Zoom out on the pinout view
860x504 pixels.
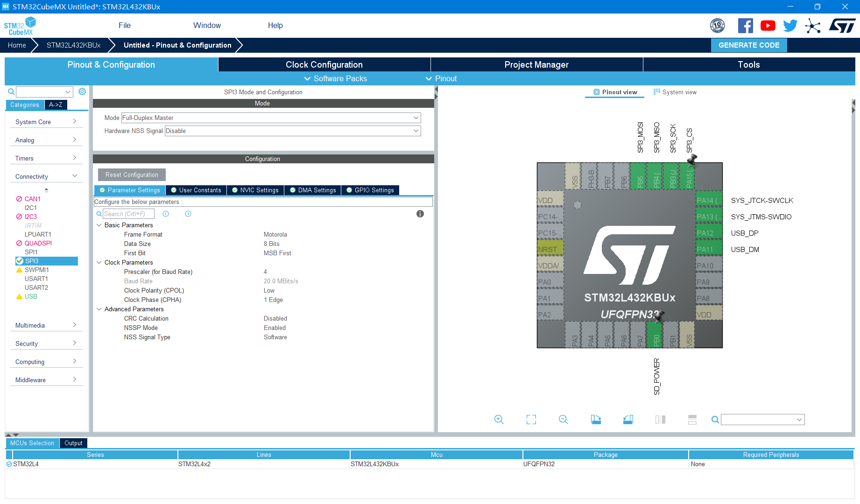[563, 420]
